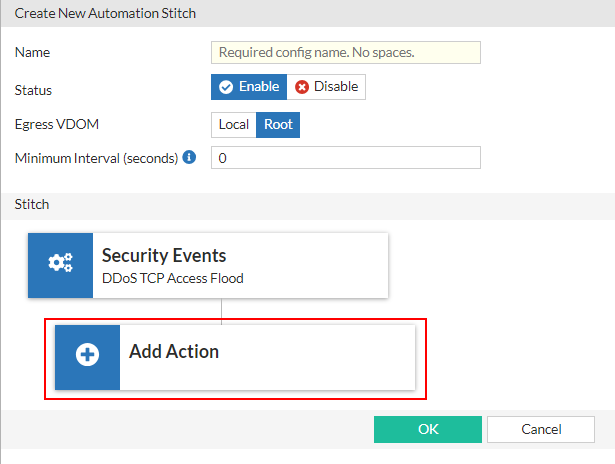Click the Minimum Interval (seconds) label
Screen dimensions: 615x464
[96, 158]
